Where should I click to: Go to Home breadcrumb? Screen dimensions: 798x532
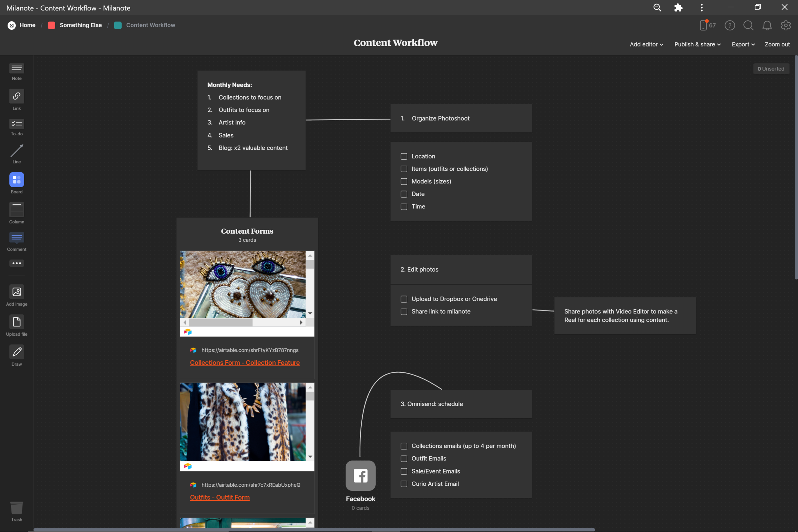(27, 25)
